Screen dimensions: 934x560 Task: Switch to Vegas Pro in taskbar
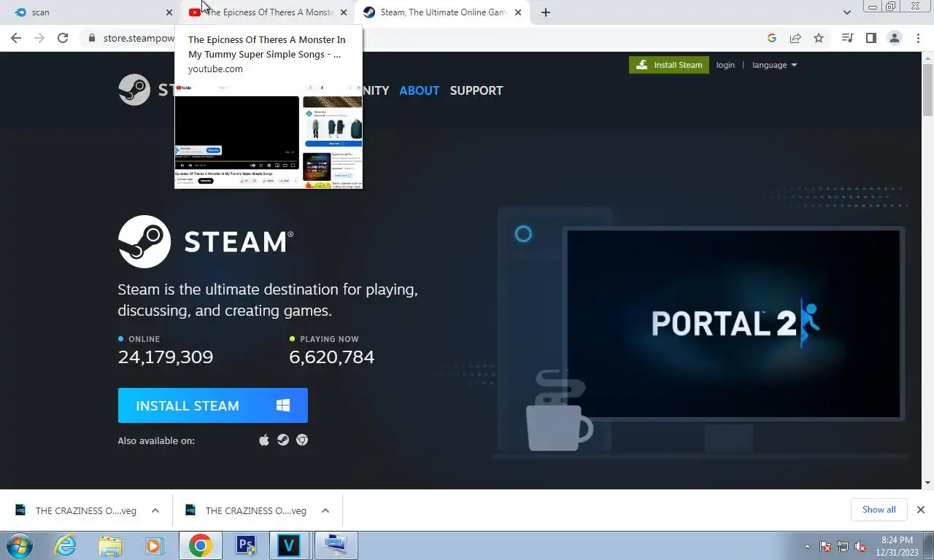(x=289, y=545)
